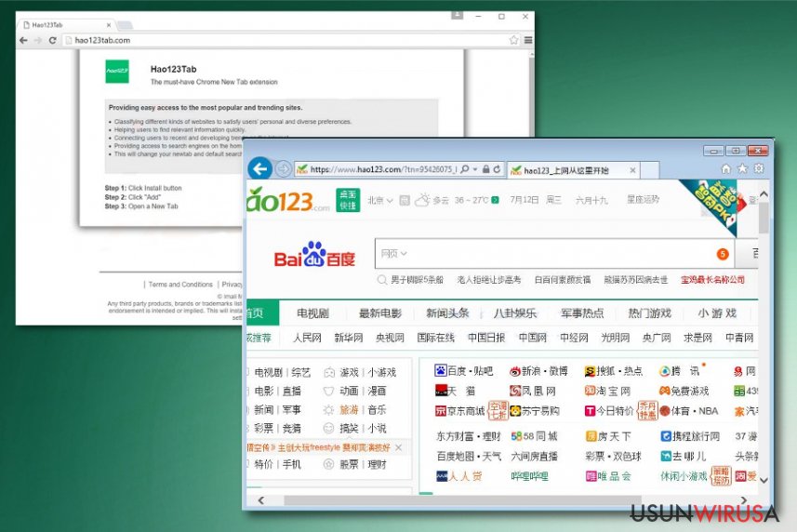This screenshot has height=532, width=797.
Task: Click the 唯品会 site link
Action: (x=608, y=476)
